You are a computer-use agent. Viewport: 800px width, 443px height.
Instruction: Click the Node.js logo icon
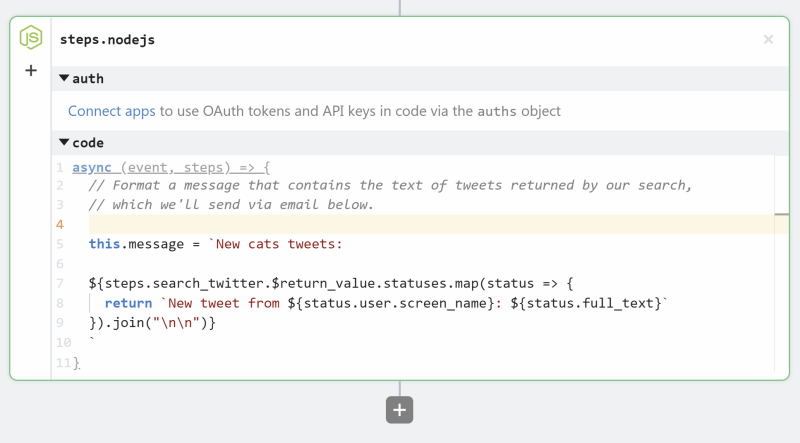[31, 38]
